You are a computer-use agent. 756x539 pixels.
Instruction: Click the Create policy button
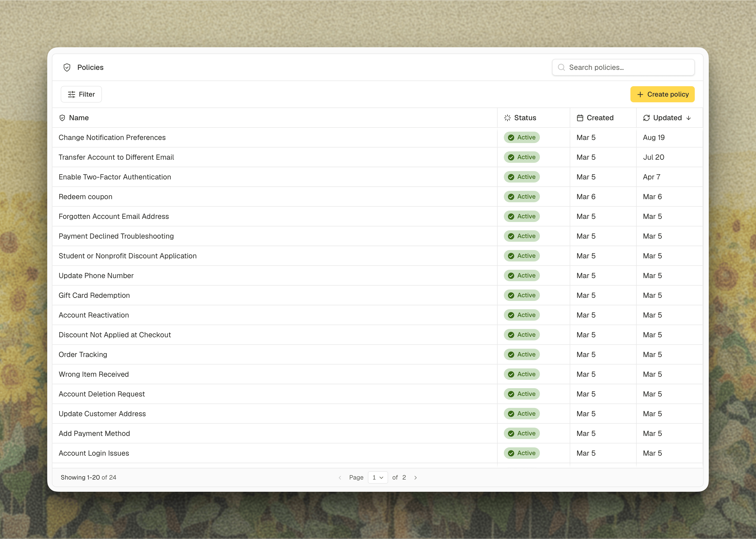click(x=662, y=94)
